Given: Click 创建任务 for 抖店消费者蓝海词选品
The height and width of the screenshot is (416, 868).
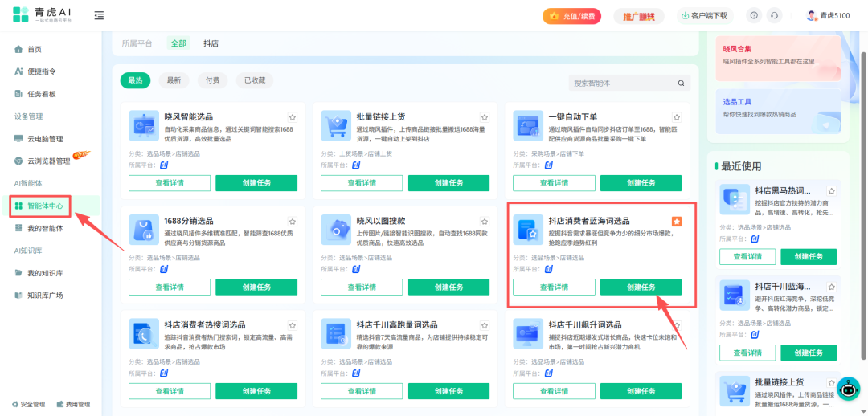Looking at the screenshot, I should [641, 288].
